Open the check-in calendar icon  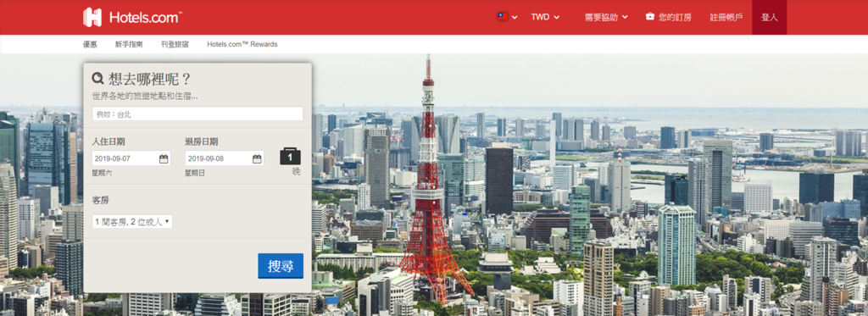(164, 158)
